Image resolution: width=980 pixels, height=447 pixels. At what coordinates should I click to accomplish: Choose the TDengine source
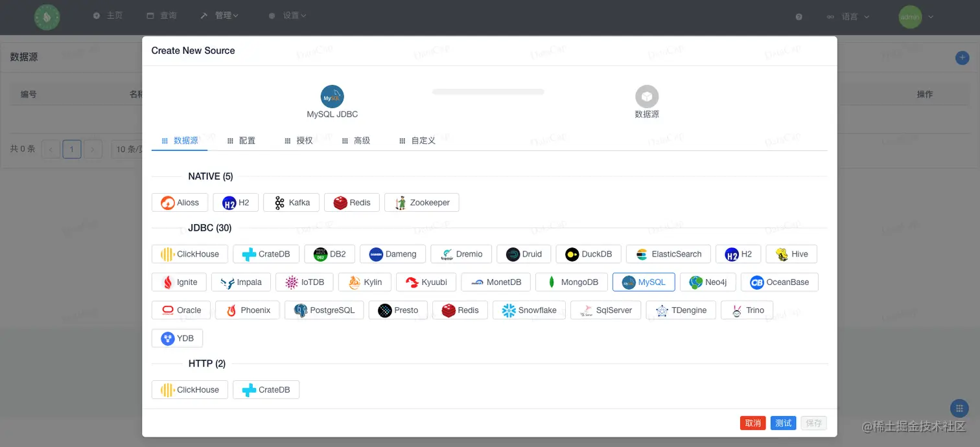681,310
